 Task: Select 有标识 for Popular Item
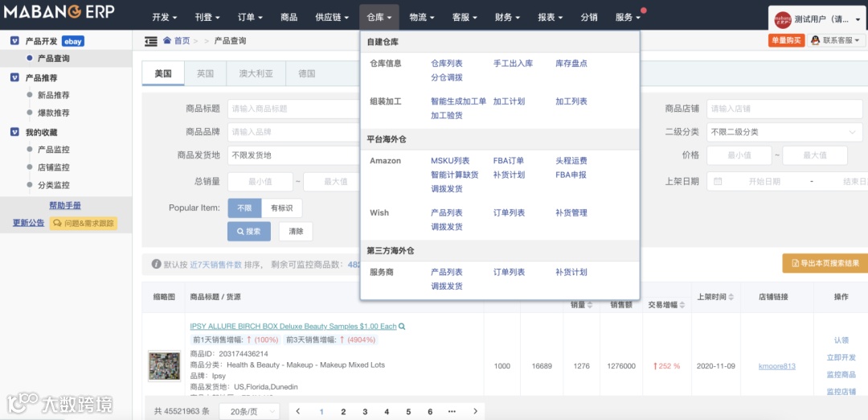[x=282, y=208]
